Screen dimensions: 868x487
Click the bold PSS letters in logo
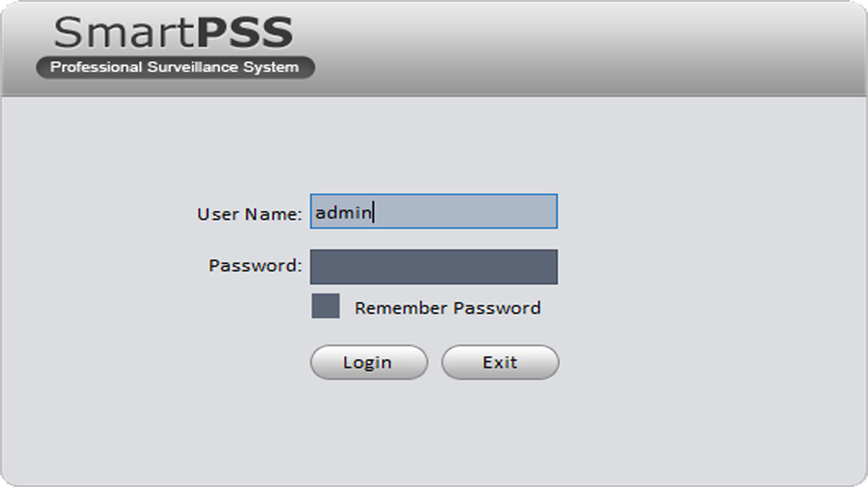click(x=244, y=33)
